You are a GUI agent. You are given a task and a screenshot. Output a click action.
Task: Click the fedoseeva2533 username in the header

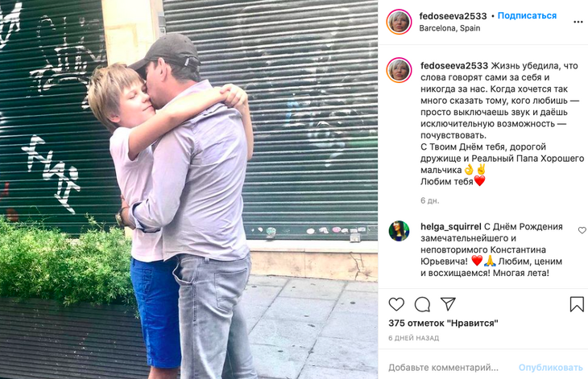[453, 16]
